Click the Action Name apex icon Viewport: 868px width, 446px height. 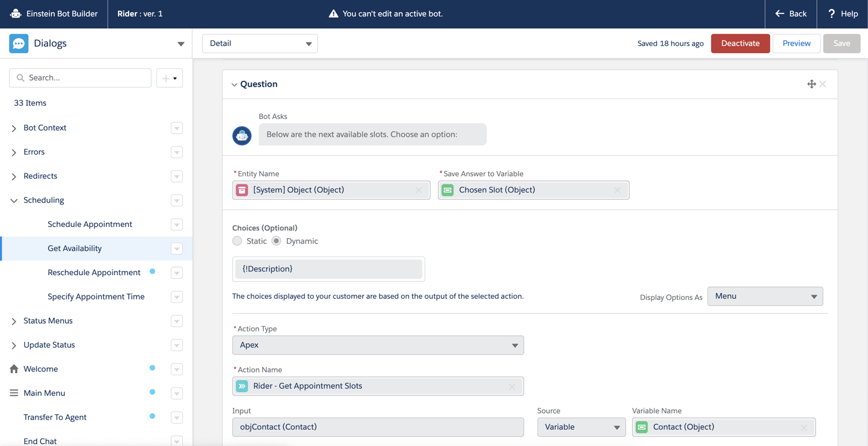click(242, 386)
